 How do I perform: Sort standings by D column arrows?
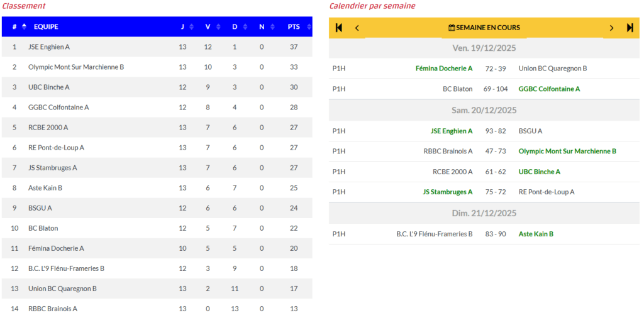tap(245, 27)
